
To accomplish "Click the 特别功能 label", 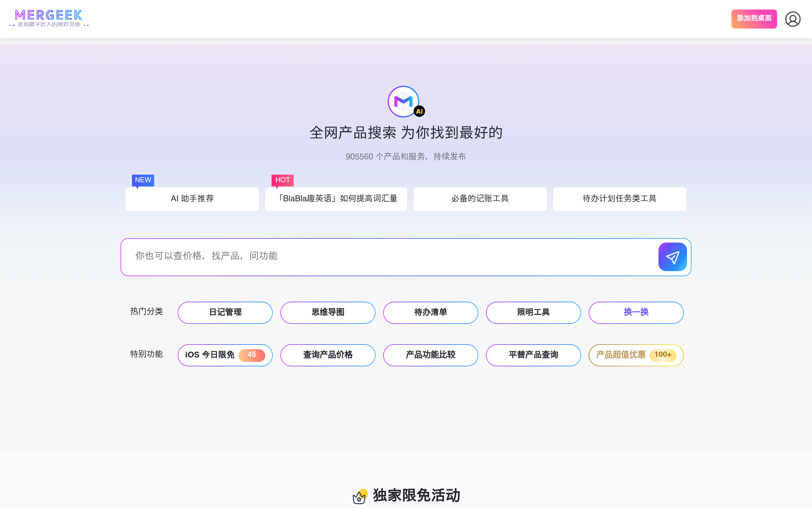I will tap(146, 354).
